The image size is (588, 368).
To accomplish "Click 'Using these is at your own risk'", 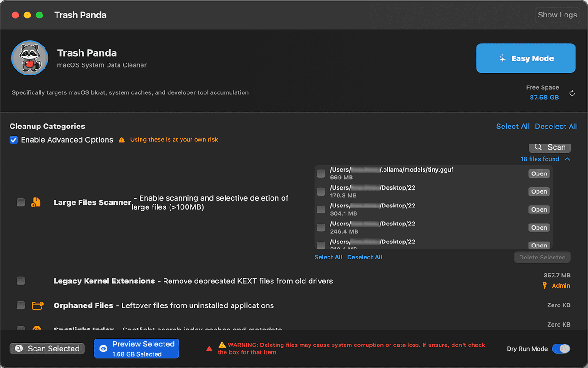I will point(174,139).
